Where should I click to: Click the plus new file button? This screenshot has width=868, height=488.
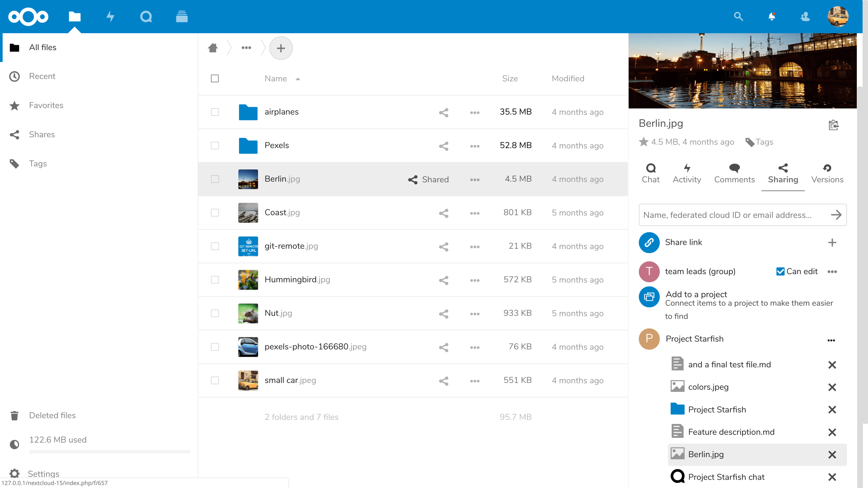point(281,48)
